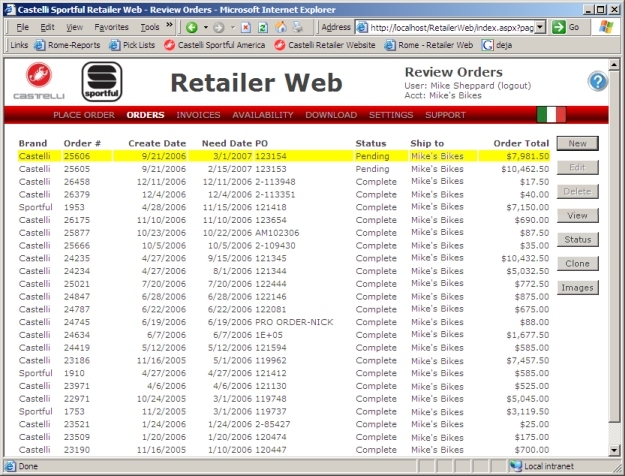Click the Castelli scorpion logo
Viewport: 625px width, 476px height.
tap(38, 78)
